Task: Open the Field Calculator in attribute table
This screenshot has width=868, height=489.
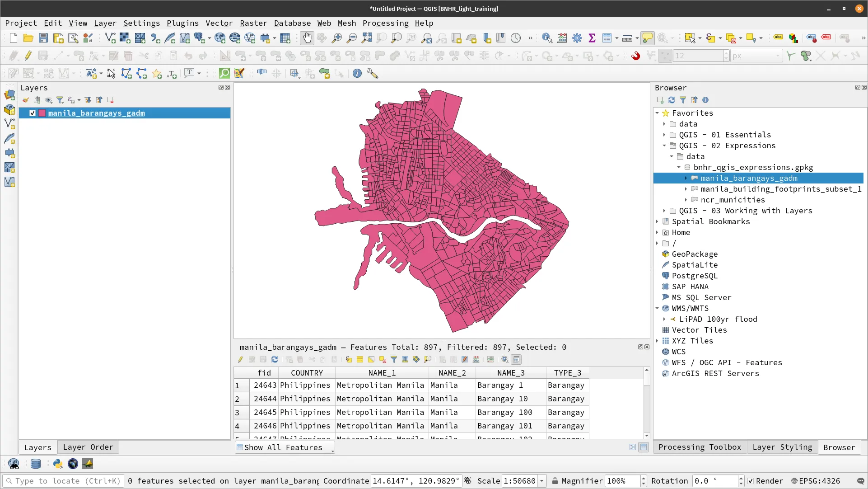Action: 476,359
